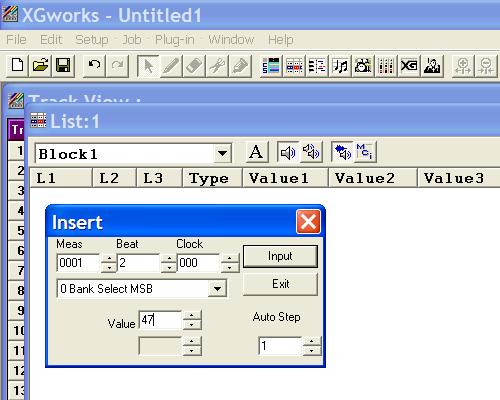Click the Auto Step input field

click(280, 346)
